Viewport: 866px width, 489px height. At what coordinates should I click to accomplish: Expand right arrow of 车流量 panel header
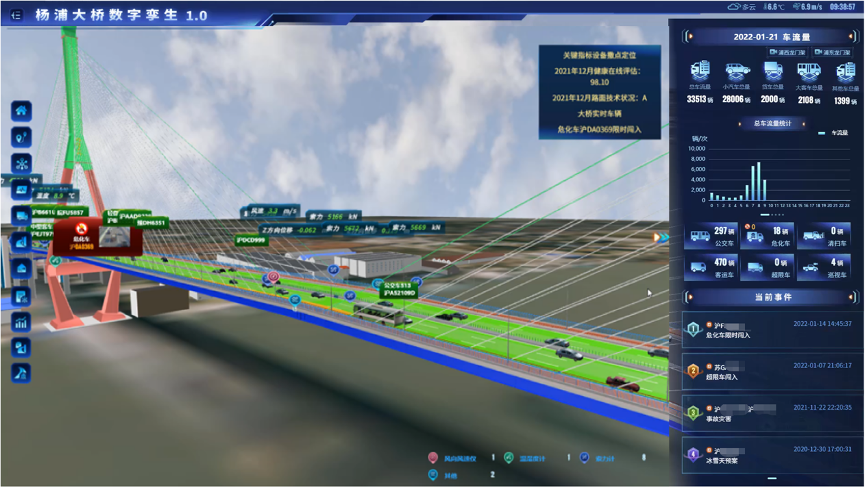tap(851, 36)
